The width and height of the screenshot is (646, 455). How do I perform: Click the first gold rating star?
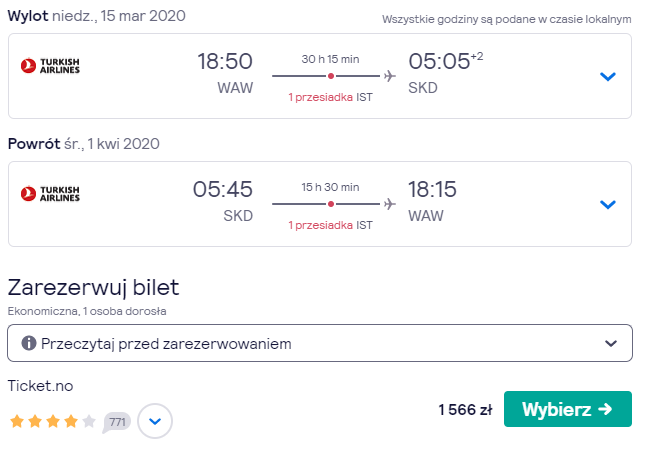pos(17,421)
